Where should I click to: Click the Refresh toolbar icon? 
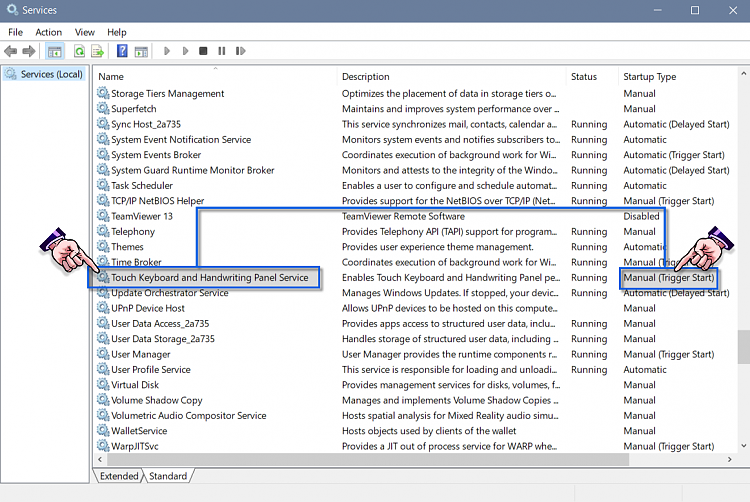79,51
